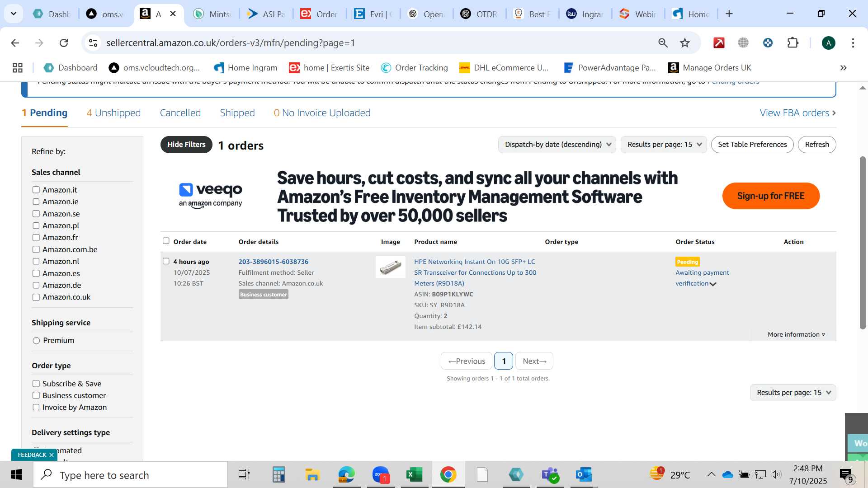This screenshot has height=488, width=868.
Task: Click the Hide Filters button
Action: pyautogui.click(x=186, y=145)
